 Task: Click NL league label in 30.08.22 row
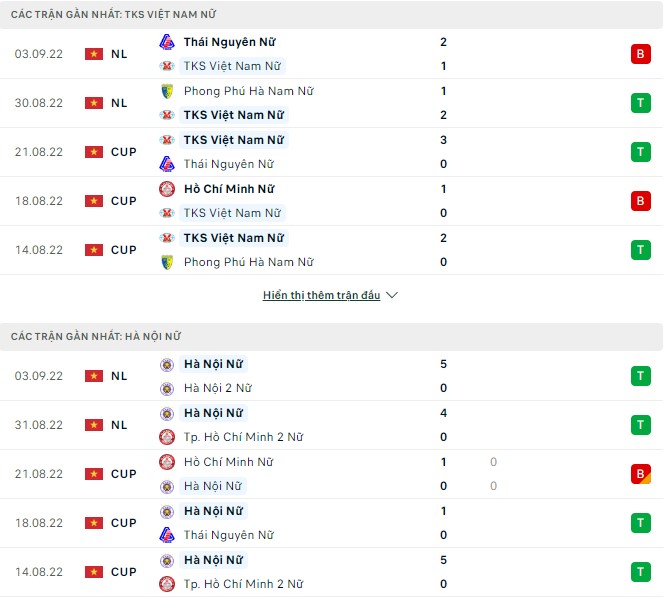pos(119,103)
